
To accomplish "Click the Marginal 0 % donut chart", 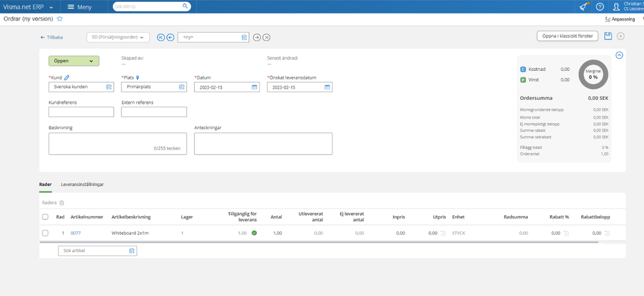I will coord(593,75).
